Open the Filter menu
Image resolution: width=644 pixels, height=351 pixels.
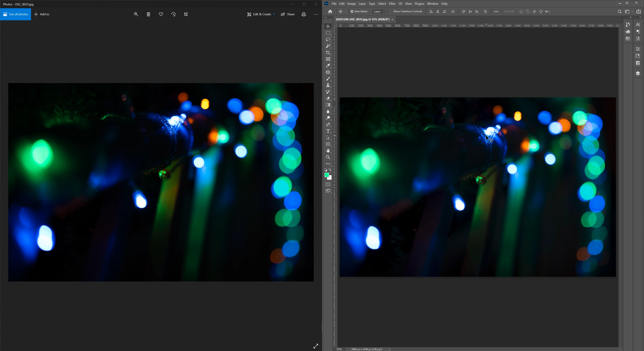(392, 4)
